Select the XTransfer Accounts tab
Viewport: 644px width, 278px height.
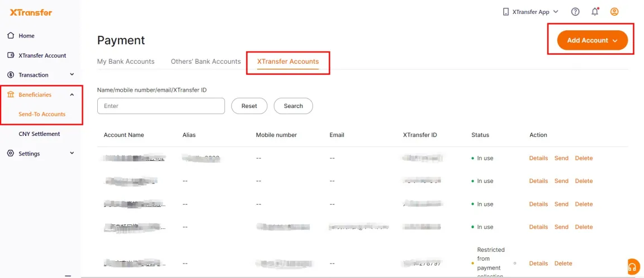288,62
